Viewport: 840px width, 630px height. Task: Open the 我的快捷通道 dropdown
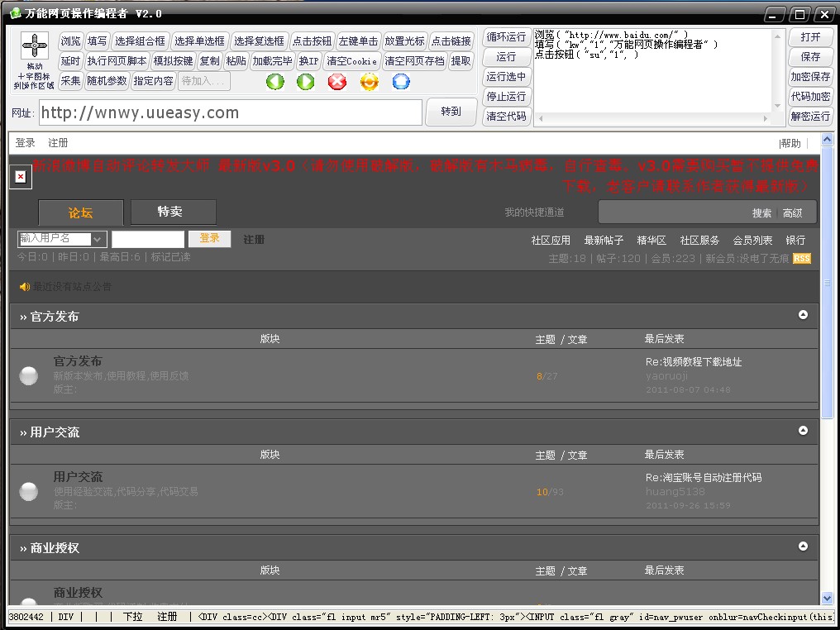click(534, 212)
